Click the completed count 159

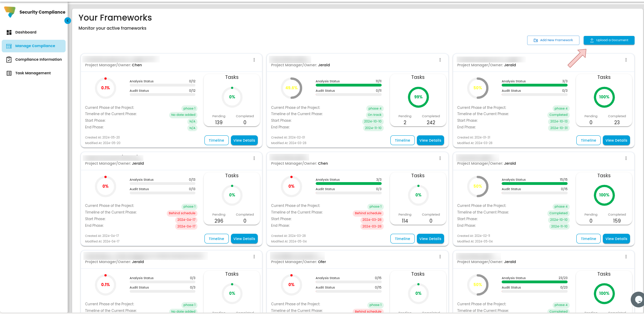tap(617, 221)
